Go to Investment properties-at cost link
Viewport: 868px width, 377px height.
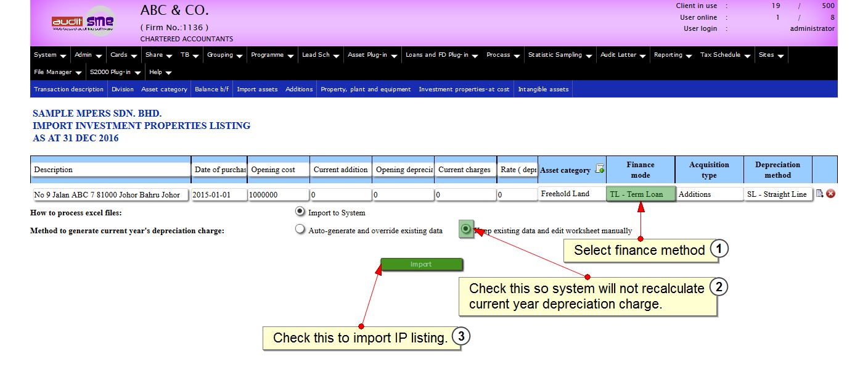tap(464, 89)
